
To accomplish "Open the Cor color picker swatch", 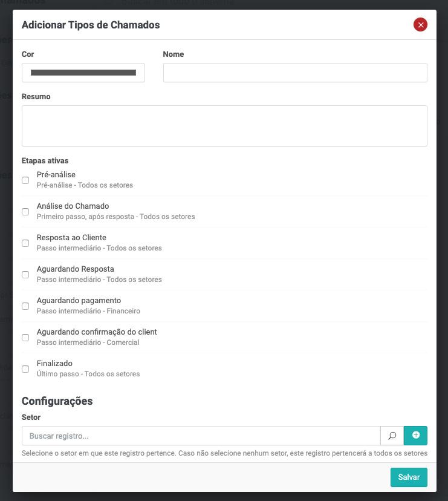I will (x=83, y=73).
